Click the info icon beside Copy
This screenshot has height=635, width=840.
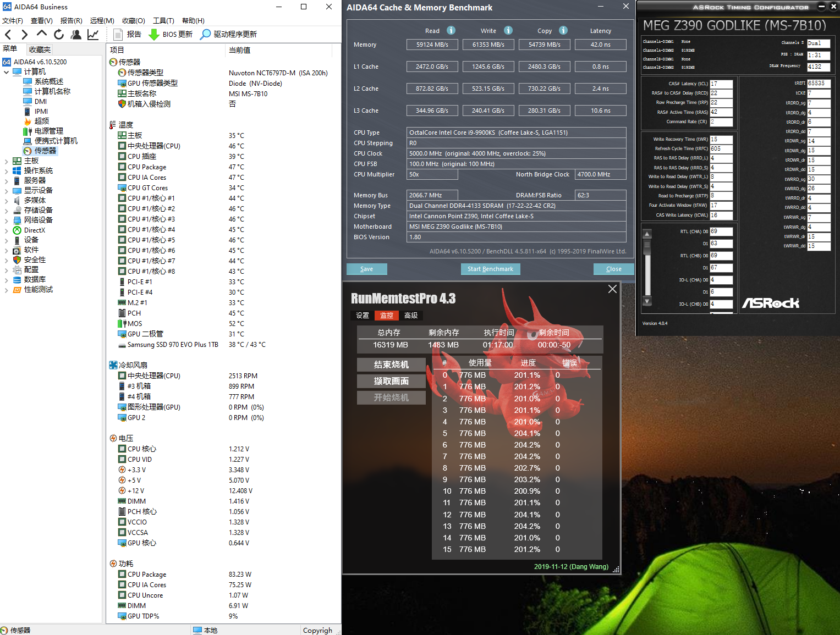563,31
